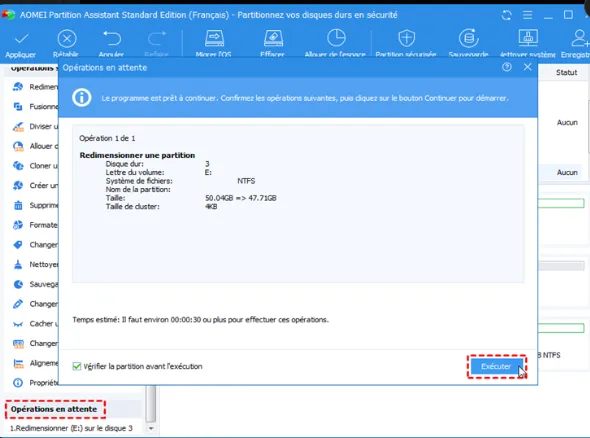Select Alignement de partition in sidebar
The height and width of the screenshot is (438, 590).
(35, 363)
